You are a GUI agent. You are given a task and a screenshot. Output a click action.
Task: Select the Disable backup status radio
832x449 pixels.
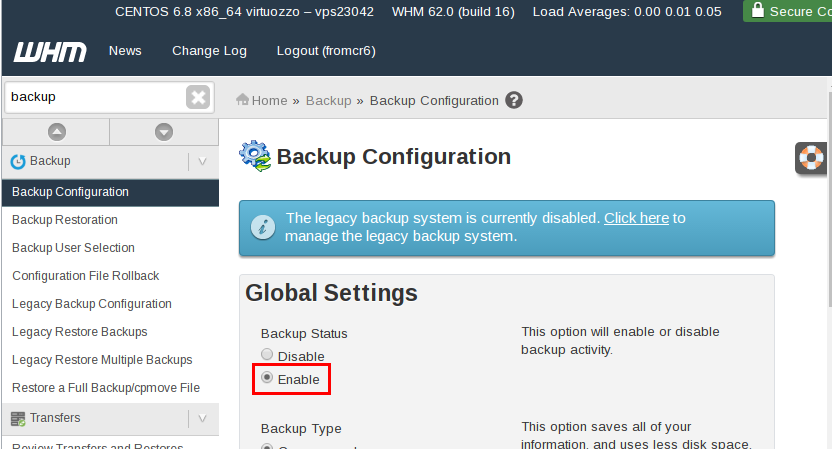tap(267, 355)
